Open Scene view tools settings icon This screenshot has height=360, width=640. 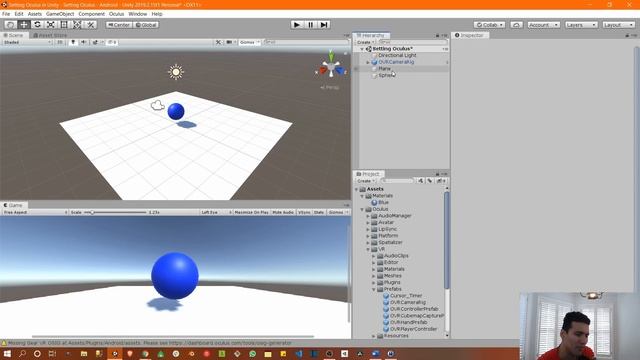click(x=219, y=42)
